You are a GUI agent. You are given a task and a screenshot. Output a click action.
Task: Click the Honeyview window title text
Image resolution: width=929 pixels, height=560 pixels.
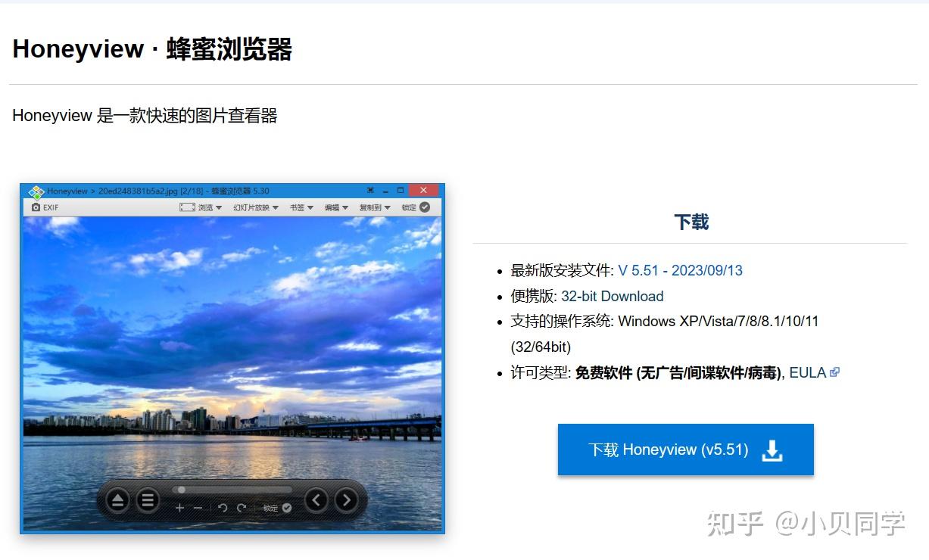coord(158,191)
